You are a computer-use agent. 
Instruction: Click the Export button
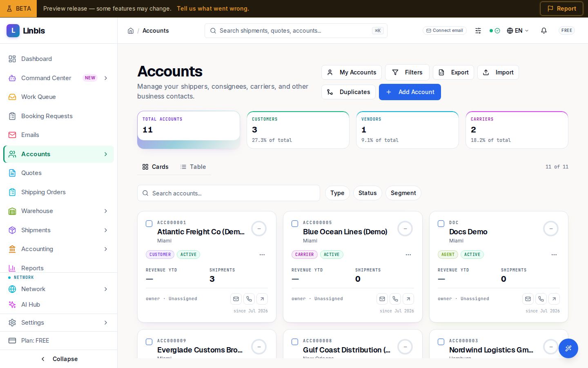[x=453, y=72]
